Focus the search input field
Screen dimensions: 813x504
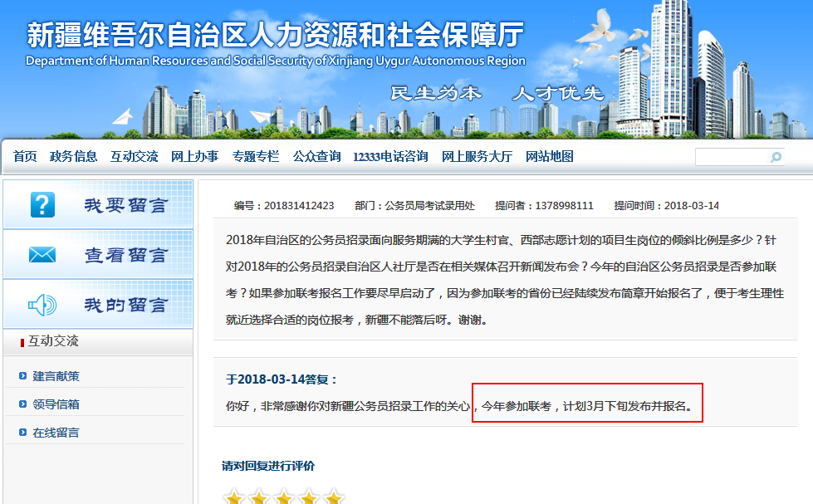point(731,157)
